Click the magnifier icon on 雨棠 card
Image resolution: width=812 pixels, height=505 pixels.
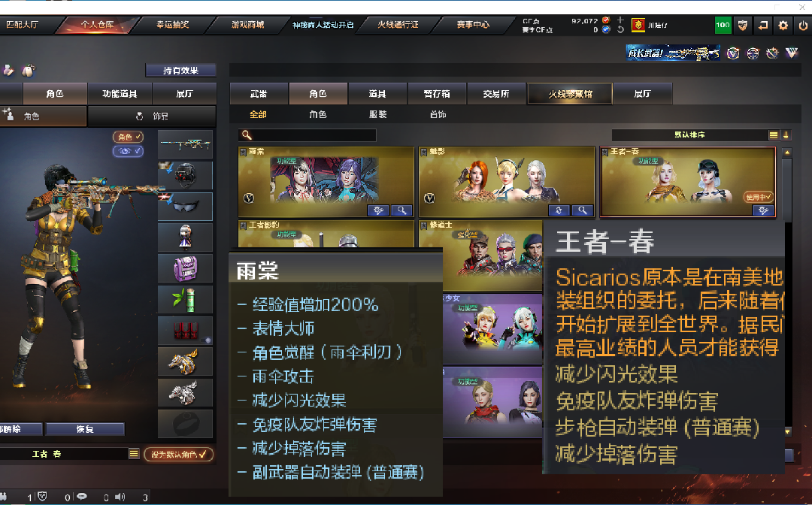coord(401,210)
